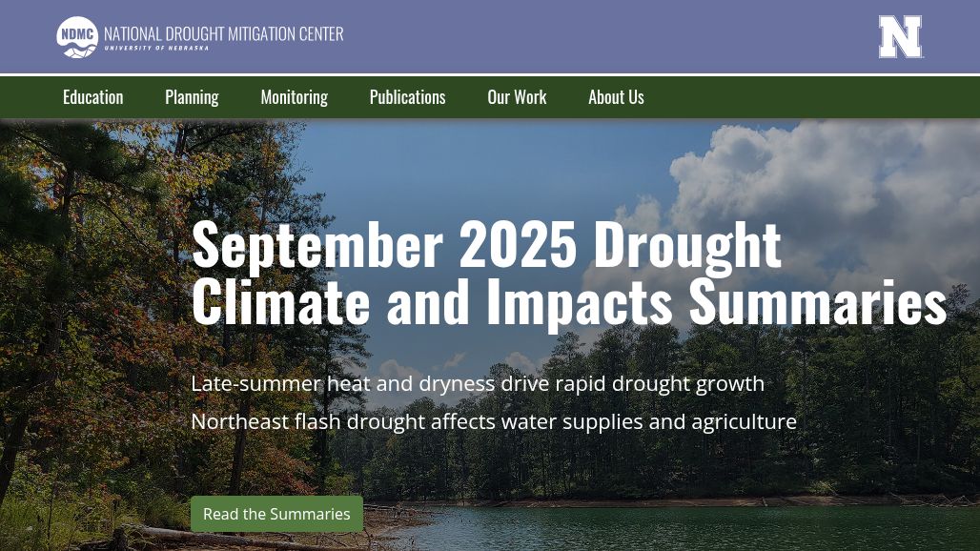Screen dimensions: 980x551
Task: Click the empty purple header bar area
Action: 610,36
